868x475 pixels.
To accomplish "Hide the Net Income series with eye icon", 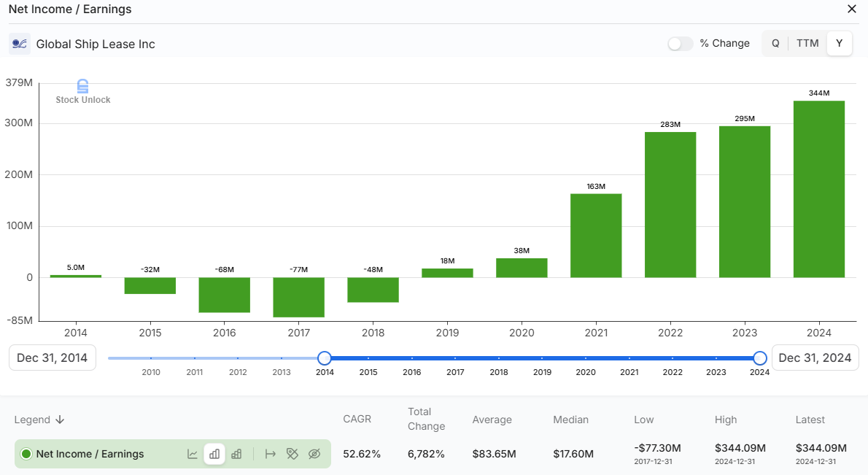I will 314,454.
